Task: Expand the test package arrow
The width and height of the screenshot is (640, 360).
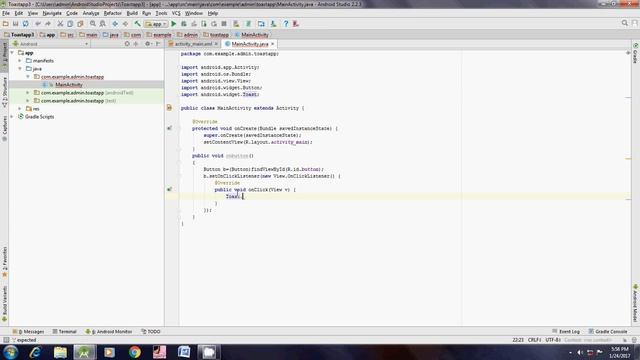Action: coord(28,100)
